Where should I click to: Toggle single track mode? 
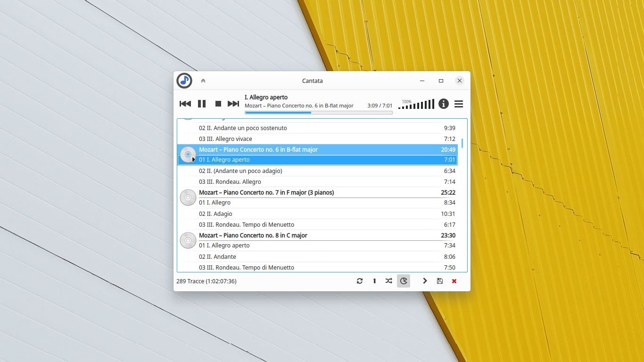pyautogui.click(x=374, y=281)
